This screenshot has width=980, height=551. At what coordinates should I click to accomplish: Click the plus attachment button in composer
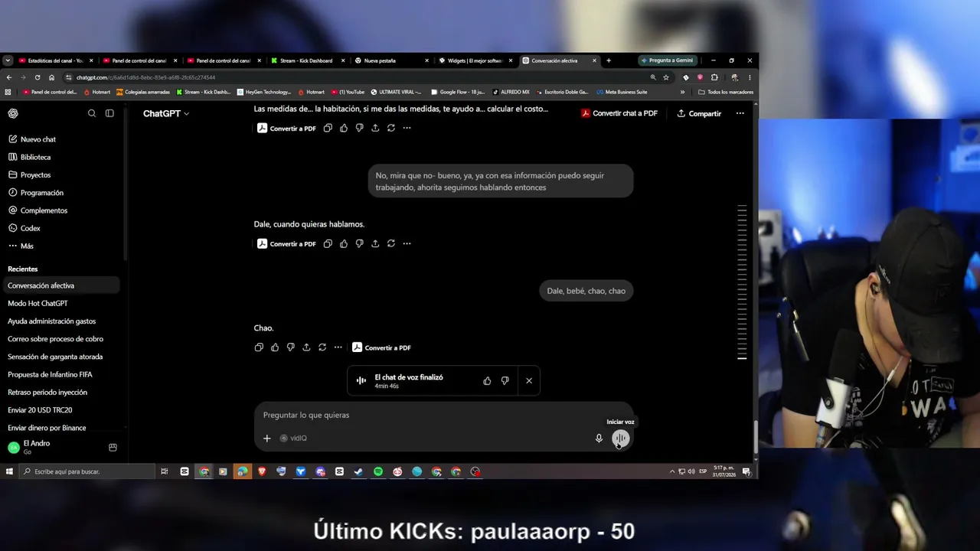coord(266,439)
